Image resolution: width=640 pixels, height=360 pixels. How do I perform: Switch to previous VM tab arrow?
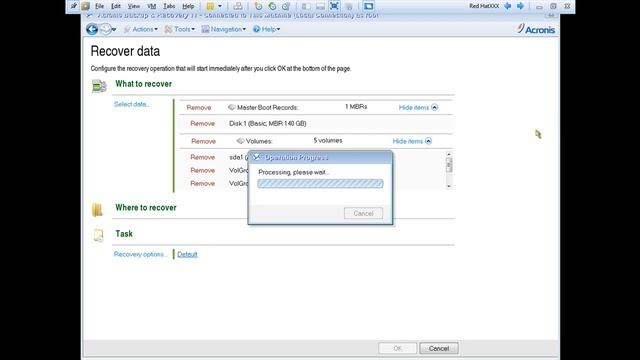point(508,6)
